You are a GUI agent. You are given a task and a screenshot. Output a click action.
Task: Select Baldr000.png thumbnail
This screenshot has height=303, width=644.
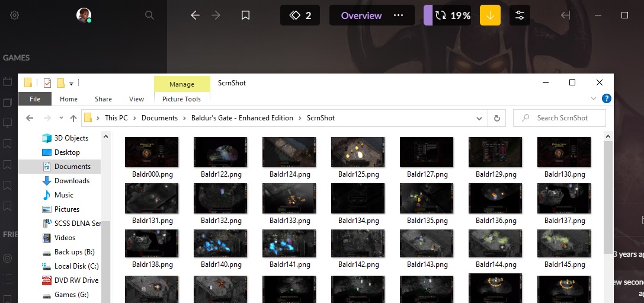click(152, 152)
